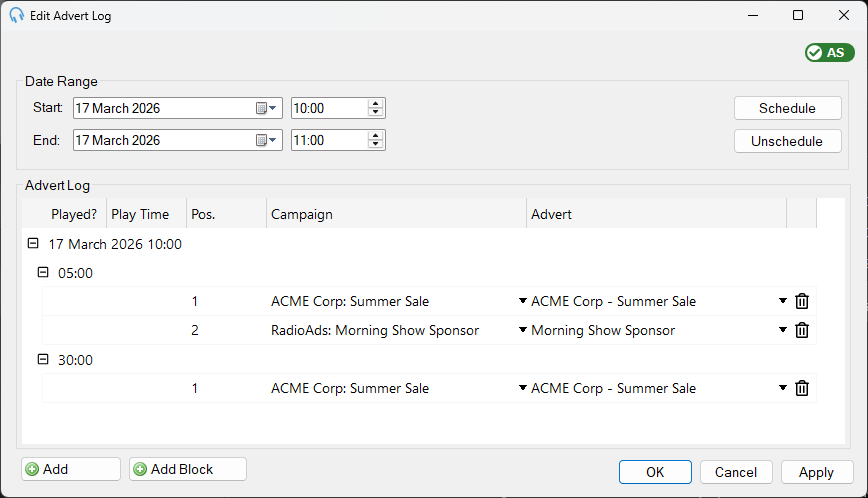Click the Campaign column header
The height and width of the screenshot is (498, 868).
[396, 214]
